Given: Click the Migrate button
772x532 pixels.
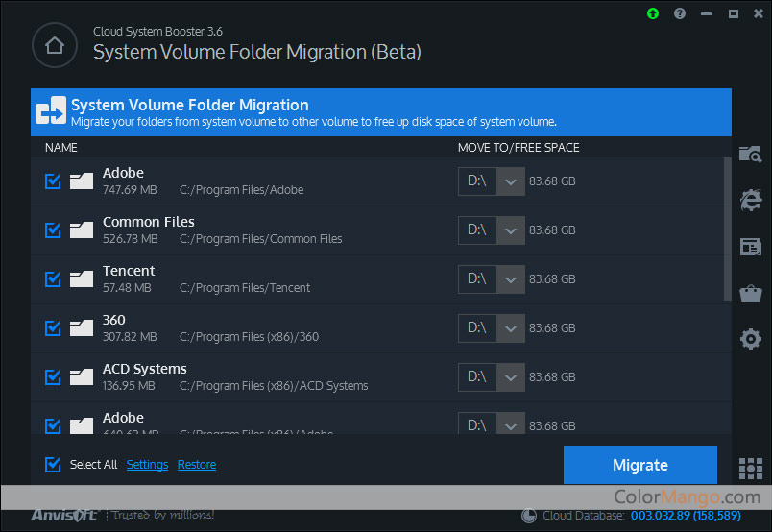Looking at the screenshot, I should point(640,465).
